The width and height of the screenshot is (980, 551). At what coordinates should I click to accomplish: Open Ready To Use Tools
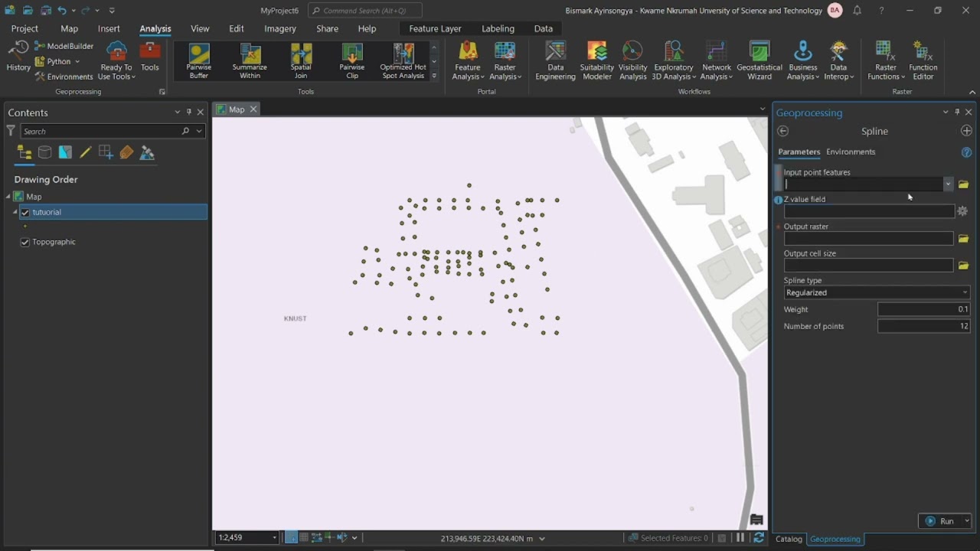click(116, 61)
